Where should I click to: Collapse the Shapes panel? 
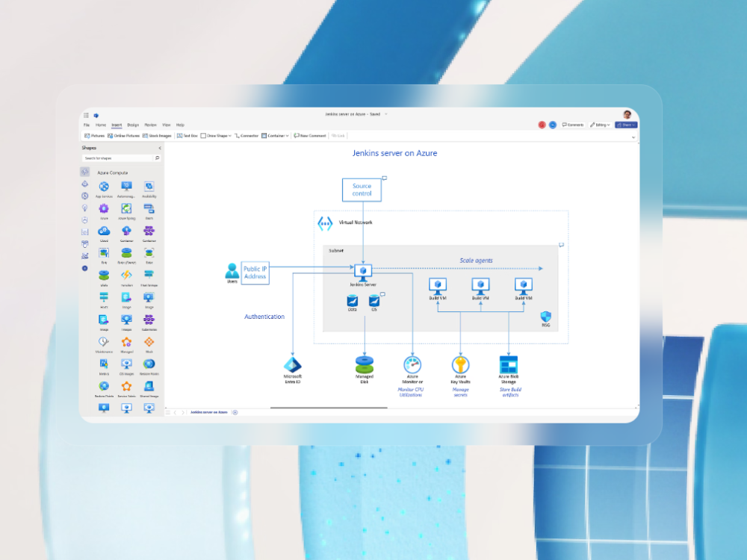[x=158, y=148]
